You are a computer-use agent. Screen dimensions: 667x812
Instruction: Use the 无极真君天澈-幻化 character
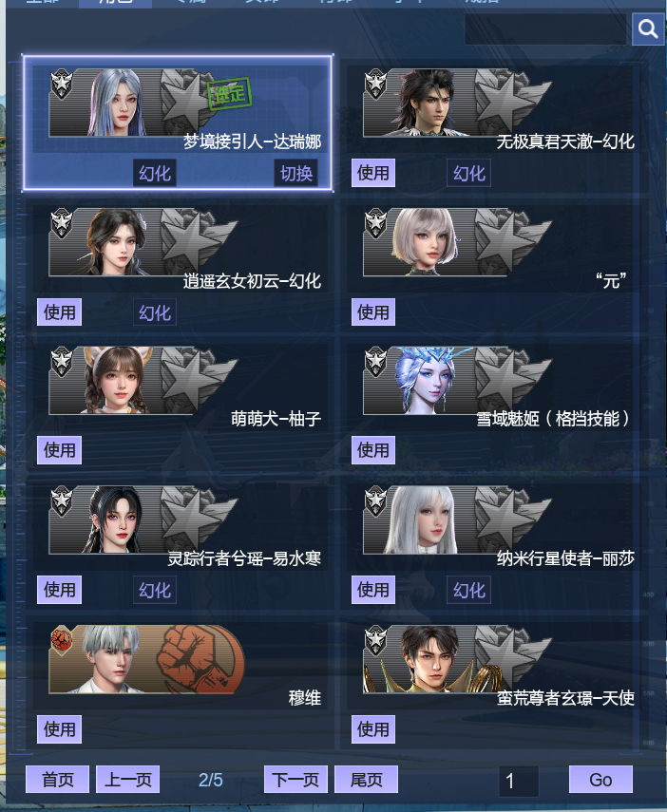pyautogui.click(x=373, y=173)
